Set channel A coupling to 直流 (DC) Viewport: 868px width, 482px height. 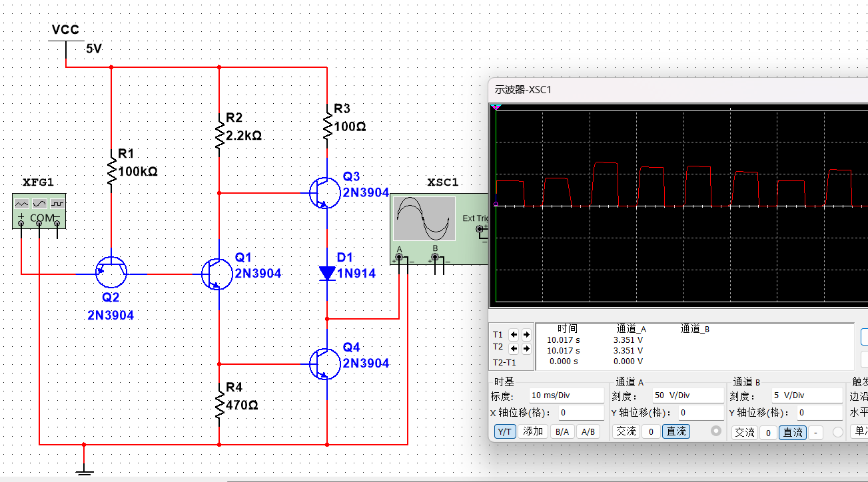[x=676, y=431]
